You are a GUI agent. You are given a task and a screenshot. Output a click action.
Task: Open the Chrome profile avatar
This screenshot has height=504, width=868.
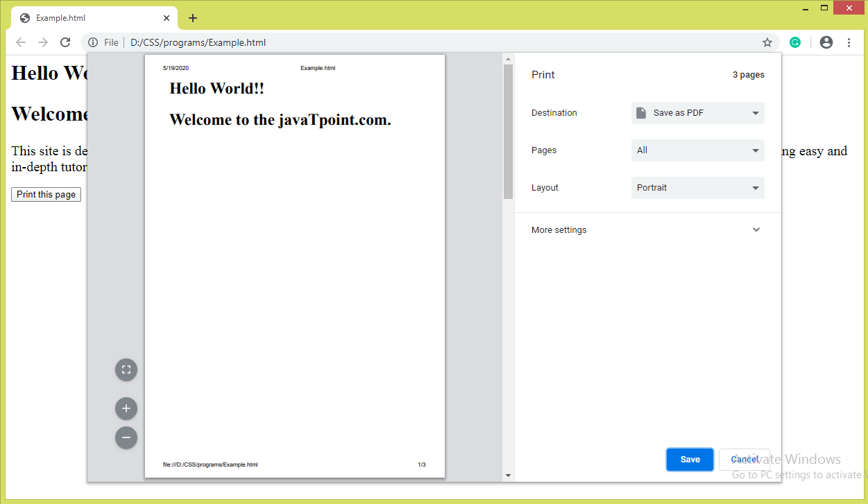(826, 42)
